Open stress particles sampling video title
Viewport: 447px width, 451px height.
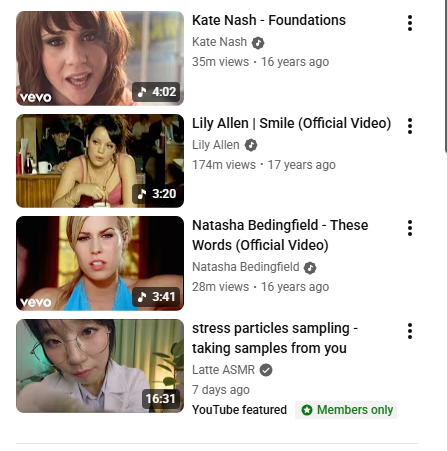point(275,338)
